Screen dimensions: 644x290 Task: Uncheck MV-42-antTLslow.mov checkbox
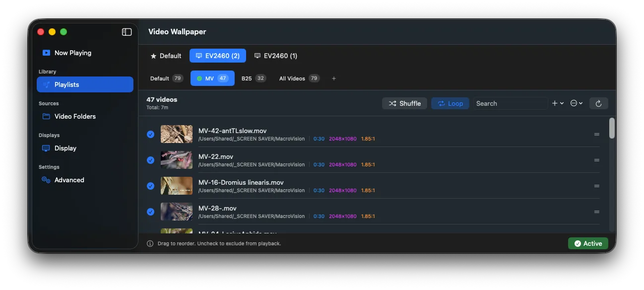tap(150, 134)
